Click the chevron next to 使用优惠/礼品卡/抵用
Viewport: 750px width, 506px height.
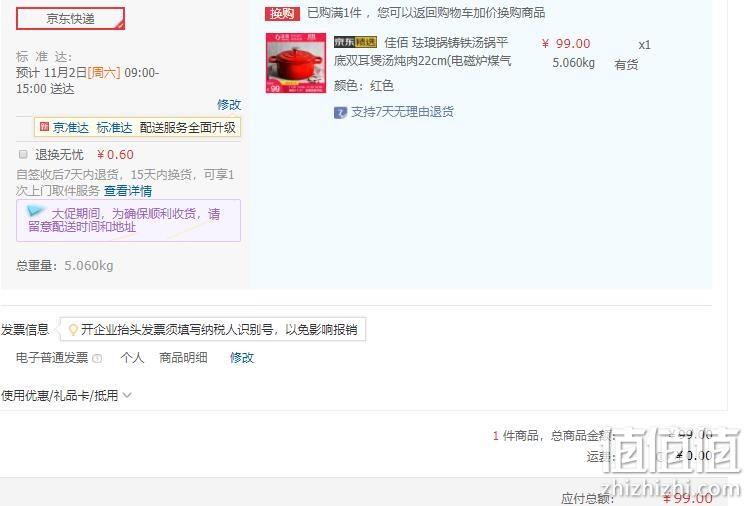click(127, 396)
